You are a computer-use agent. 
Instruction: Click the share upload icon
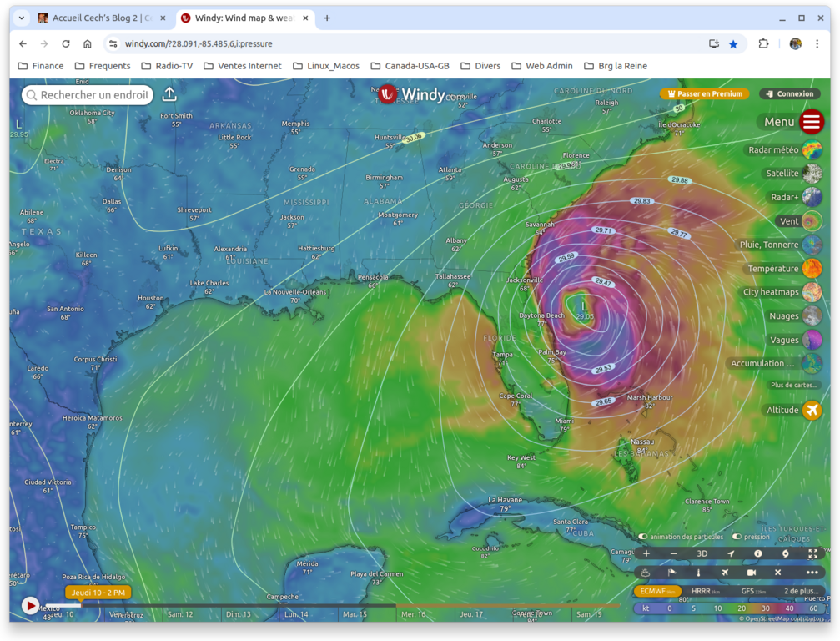169,94
